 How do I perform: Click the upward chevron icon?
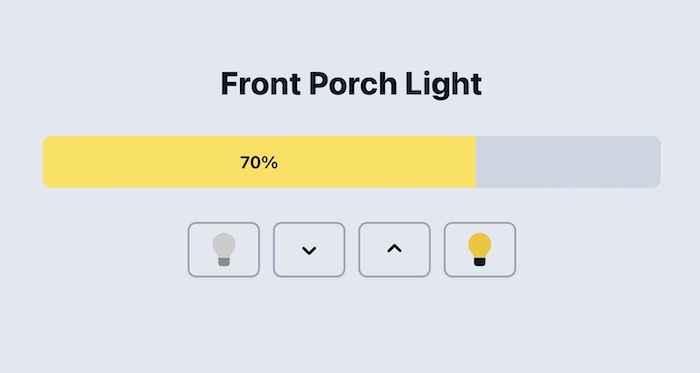(394, 249)
